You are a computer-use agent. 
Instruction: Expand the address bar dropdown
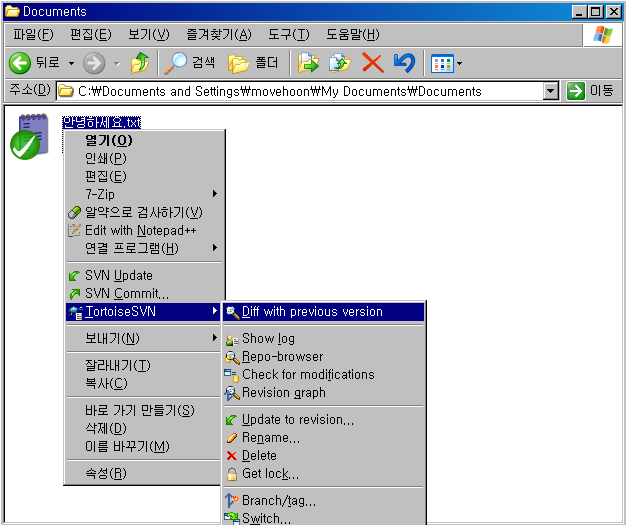551,91
